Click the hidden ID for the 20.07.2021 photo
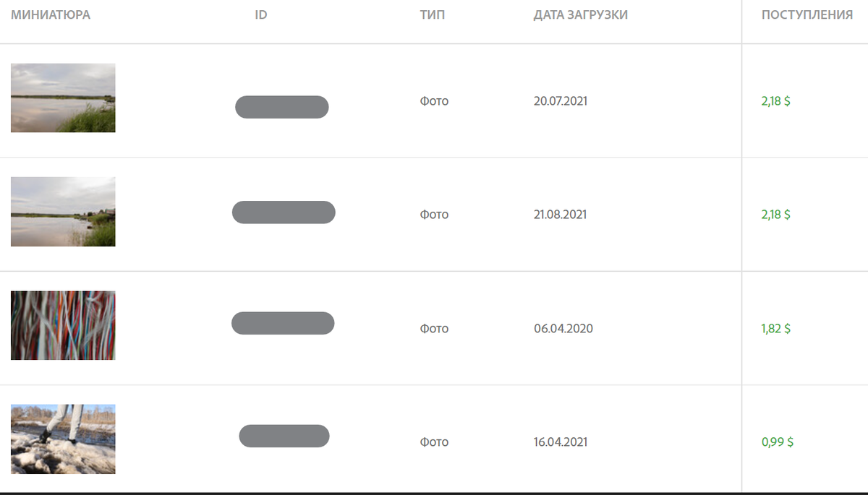 [282, 107]
